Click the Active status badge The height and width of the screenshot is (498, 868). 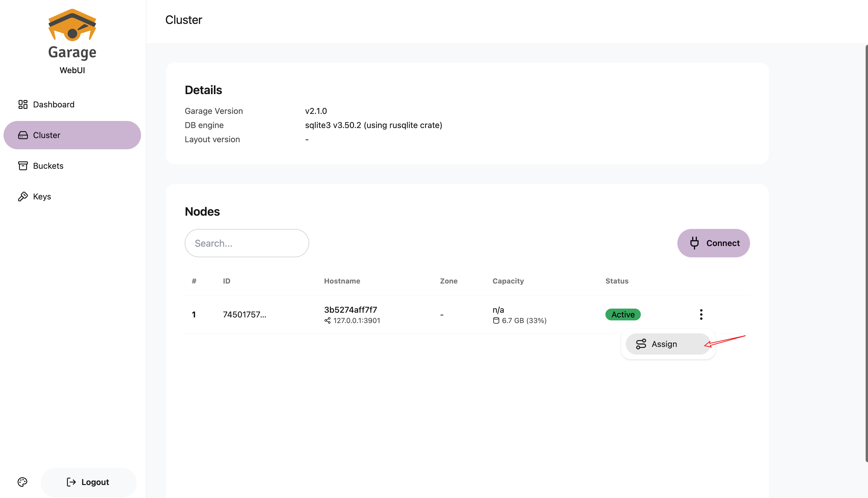[x=623, y=314]
